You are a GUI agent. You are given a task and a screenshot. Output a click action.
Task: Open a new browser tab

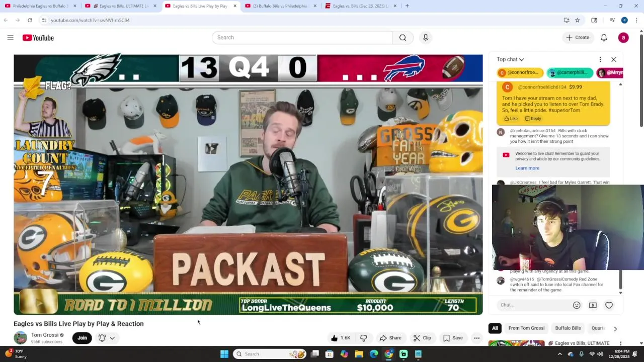(407, 6)
